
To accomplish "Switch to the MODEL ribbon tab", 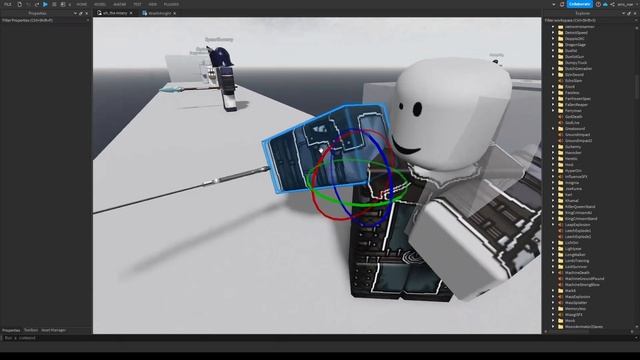I will tap(100, 4).
